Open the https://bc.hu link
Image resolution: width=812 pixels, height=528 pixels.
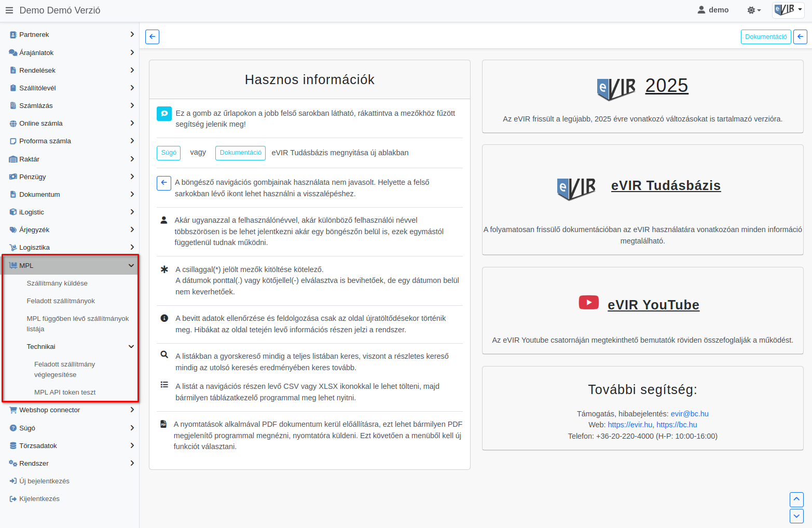[677, 425]
